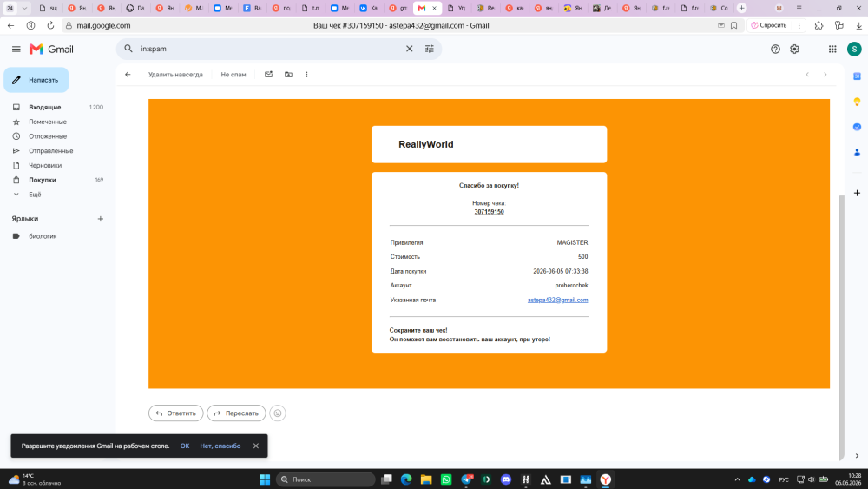Open more actions three-dot menu in message toolbar
Image resolution: width=868 pixels, height=489 pixels.
click(x=306, y=74)
